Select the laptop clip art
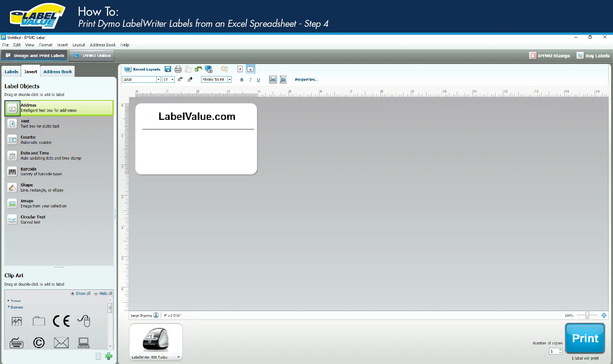Viewport: 613px width, 364px height. (84, 343)
